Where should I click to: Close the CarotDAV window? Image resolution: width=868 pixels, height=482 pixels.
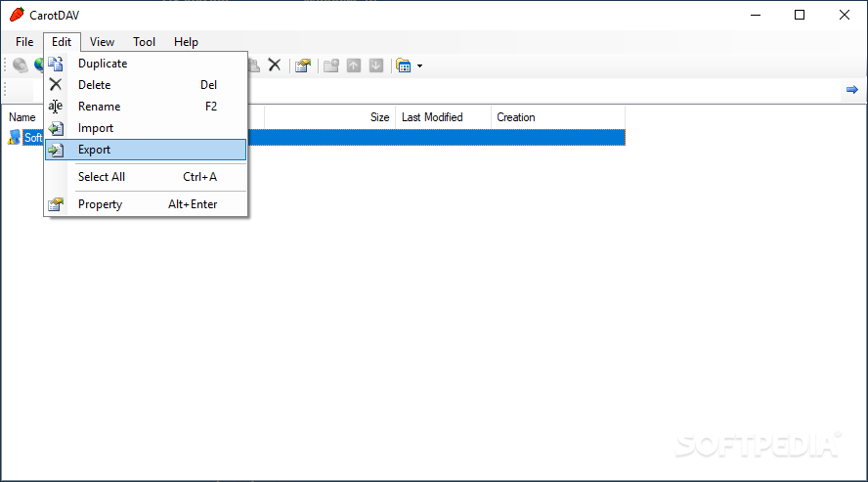point(845,15)
